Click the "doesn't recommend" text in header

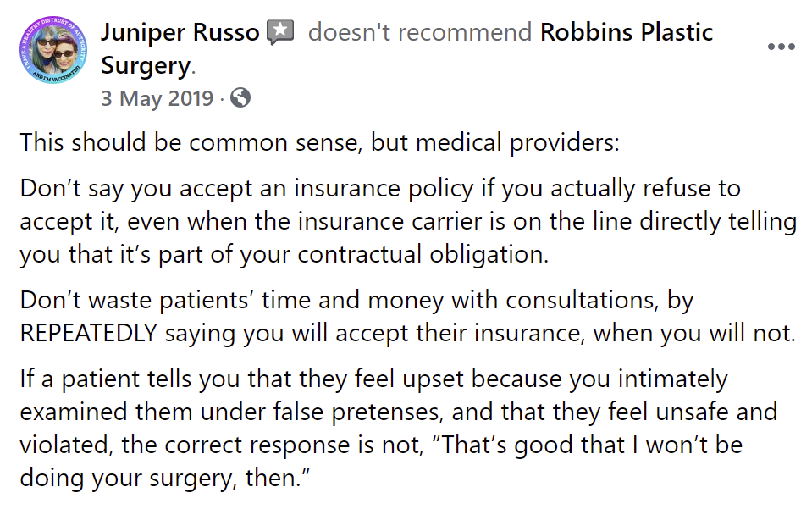click(x=419, y=34)
